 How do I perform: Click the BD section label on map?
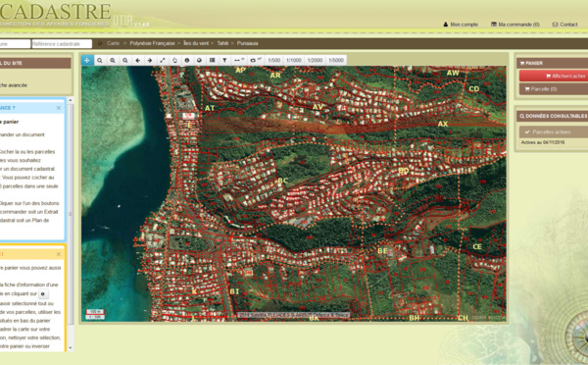click(404, 171)
